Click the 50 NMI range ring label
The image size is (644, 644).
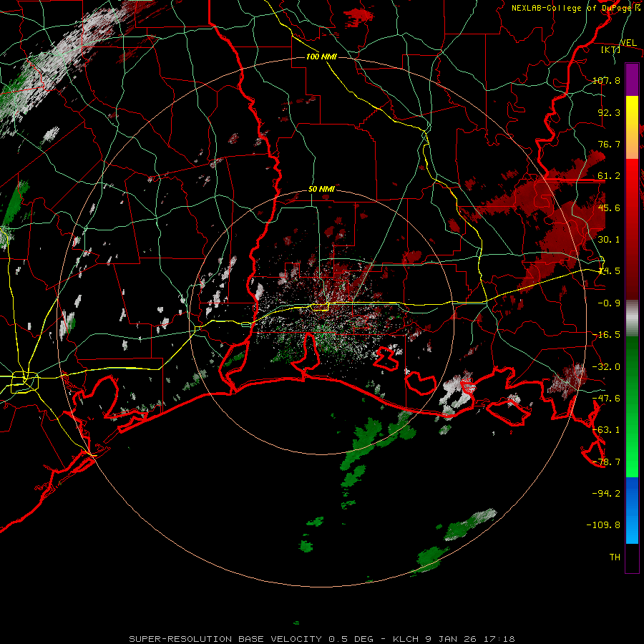coord(321,190)
